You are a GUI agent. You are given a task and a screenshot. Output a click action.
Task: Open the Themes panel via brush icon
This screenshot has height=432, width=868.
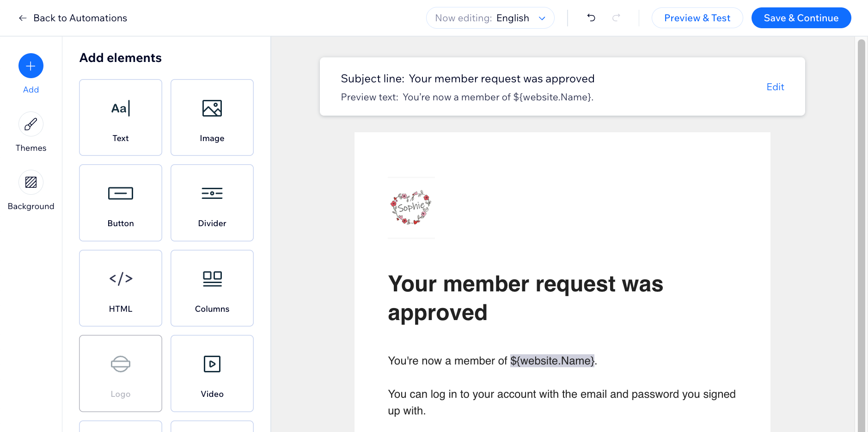[31, 124]
